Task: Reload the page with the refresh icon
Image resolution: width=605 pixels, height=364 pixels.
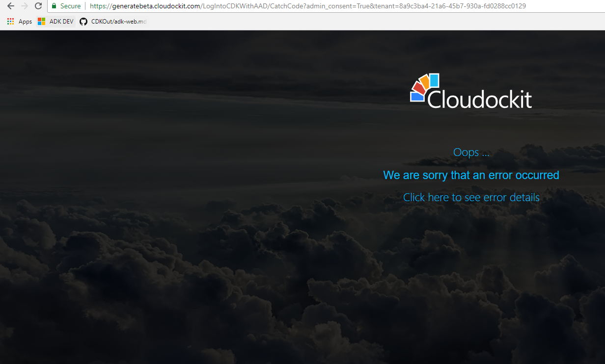Action: (38, 6)
